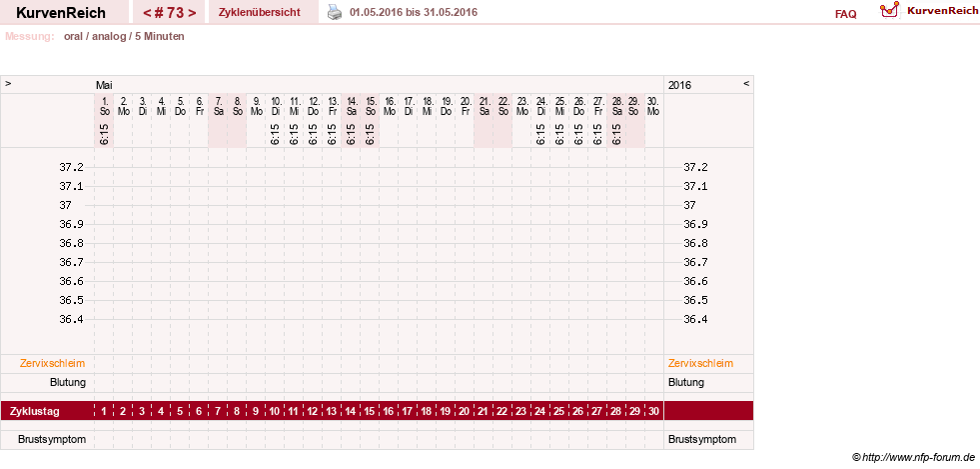Click the < arrow right of 2016
This screenshot has height=469, width=980.
pos(745,83)
